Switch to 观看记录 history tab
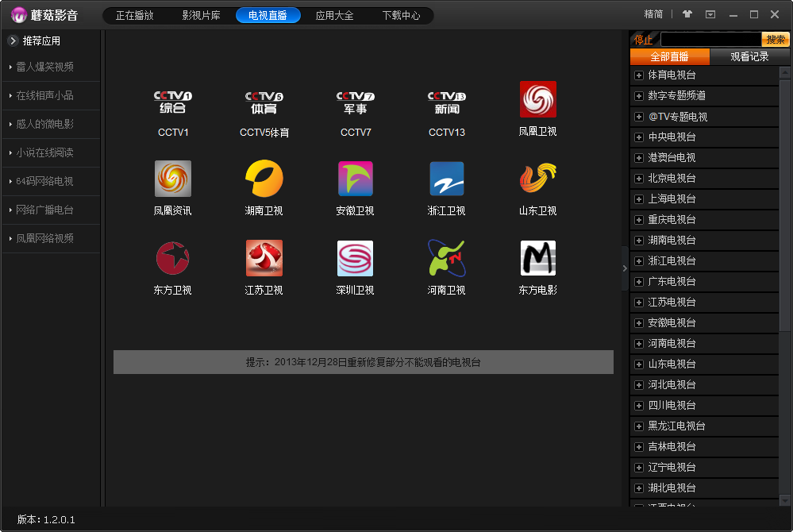793x532 pixels. [x=749, y=56]
